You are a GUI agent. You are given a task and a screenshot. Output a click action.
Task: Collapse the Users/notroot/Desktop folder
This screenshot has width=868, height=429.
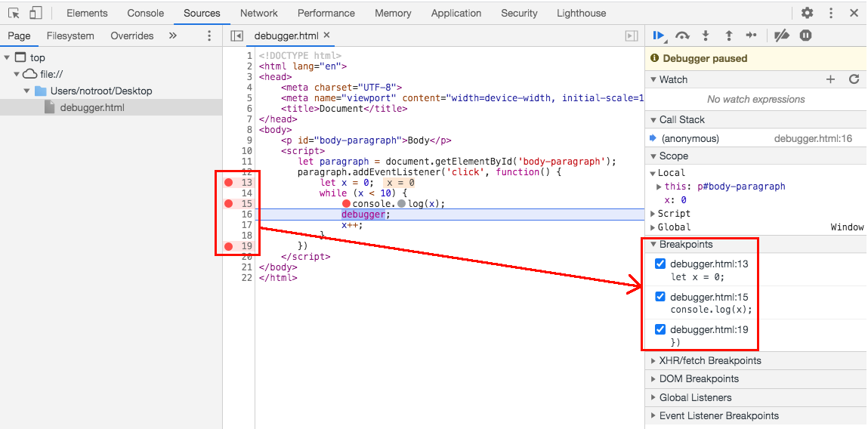tap(26, 91)
